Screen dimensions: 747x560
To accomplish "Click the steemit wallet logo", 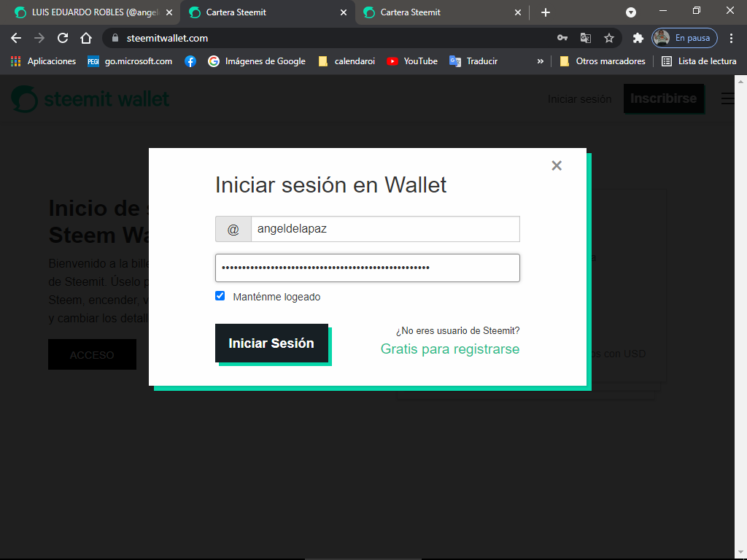I will (x=90, y=99).
